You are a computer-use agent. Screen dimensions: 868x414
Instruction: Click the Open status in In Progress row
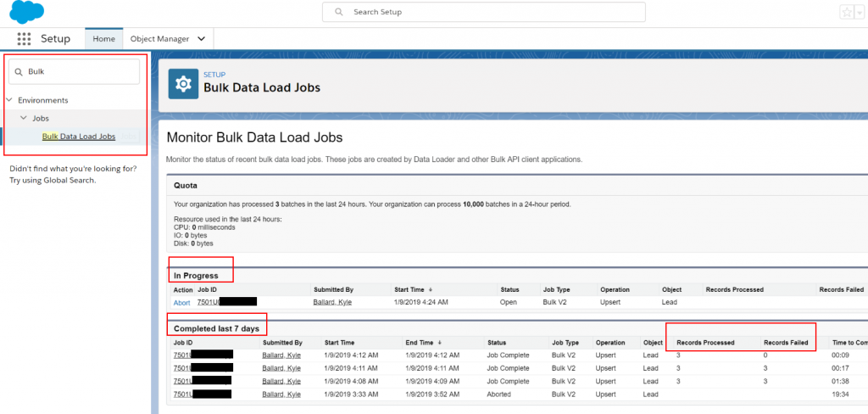coord(509,303)
